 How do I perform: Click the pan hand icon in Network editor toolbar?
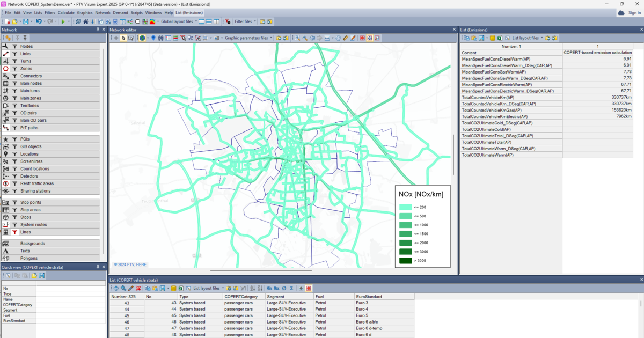[x=338, y=38]
